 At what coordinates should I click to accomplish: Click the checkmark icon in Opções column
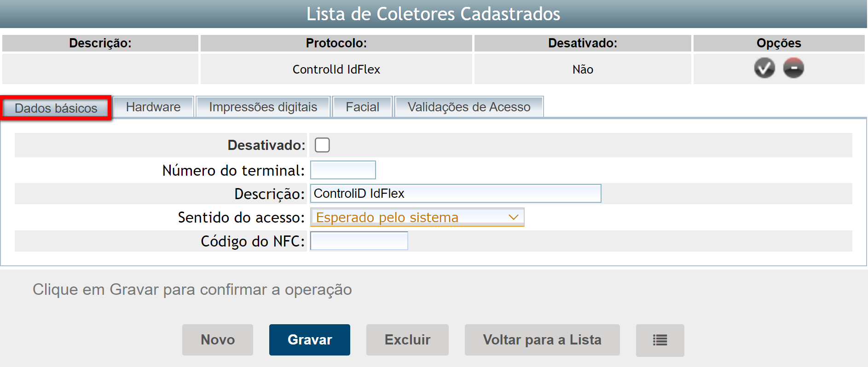(x=764, y=69)
